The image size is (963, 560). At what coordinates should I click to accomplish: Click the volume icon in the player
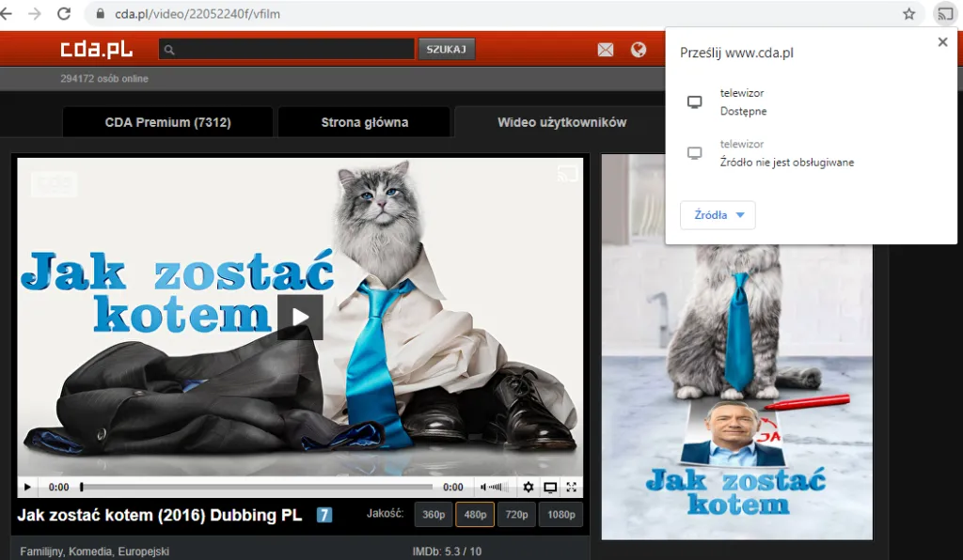[486, 487]
